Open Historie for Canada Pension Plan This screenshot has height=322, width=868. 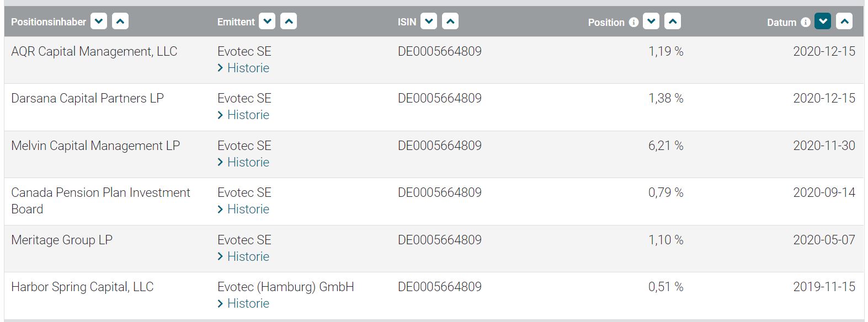point(248,209)
